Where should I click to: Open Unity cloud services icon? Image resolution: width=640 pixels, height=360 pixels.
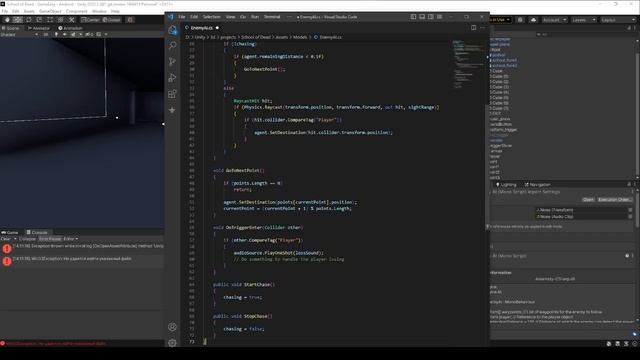(533, 20)
